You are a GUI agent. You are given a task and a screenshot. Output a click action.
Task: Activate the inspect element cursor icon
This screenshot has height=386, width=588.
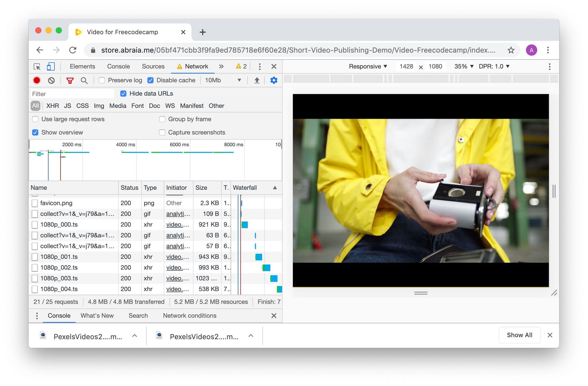pos(37,66)
